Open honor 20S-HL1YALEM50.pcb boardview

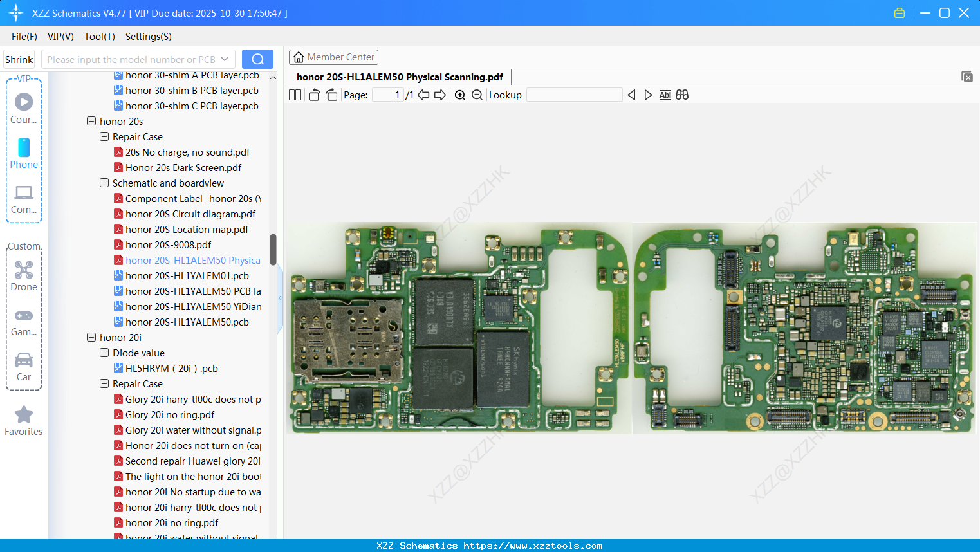187,322
